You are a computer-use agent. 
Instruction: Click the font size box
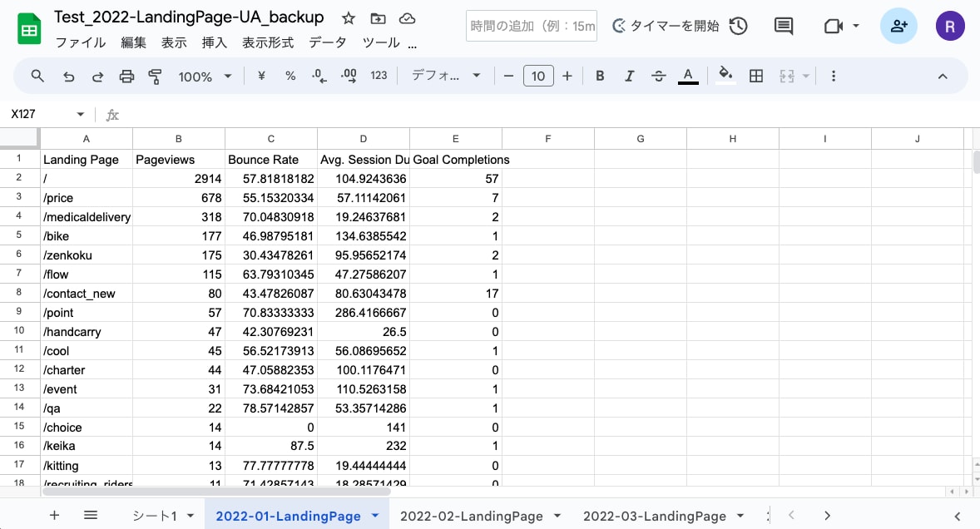538,77
